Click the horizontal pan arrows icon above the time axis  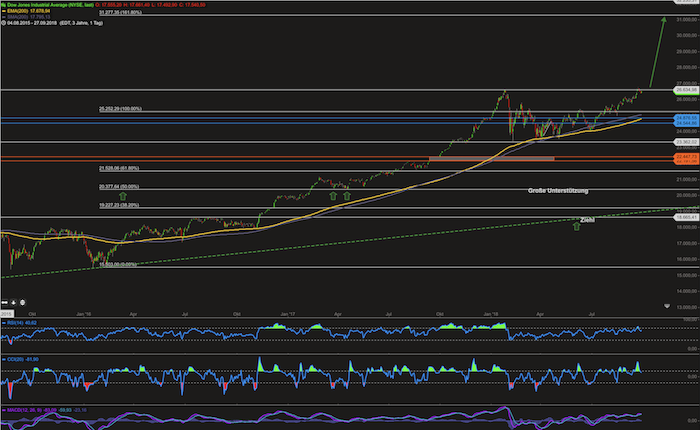(4, 302)
